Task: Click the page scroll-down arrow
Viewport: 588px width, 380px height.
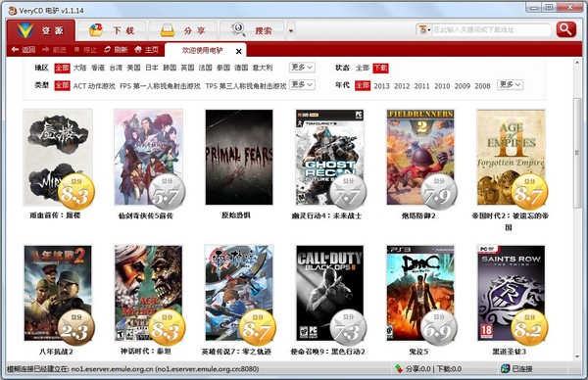Action: point(577,356)
